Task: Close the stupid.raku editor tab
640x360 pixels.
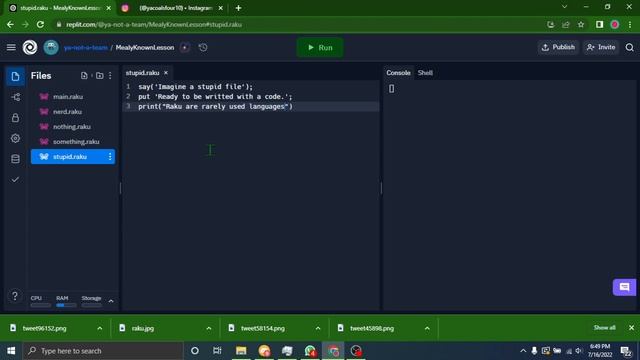Action: 166,73
